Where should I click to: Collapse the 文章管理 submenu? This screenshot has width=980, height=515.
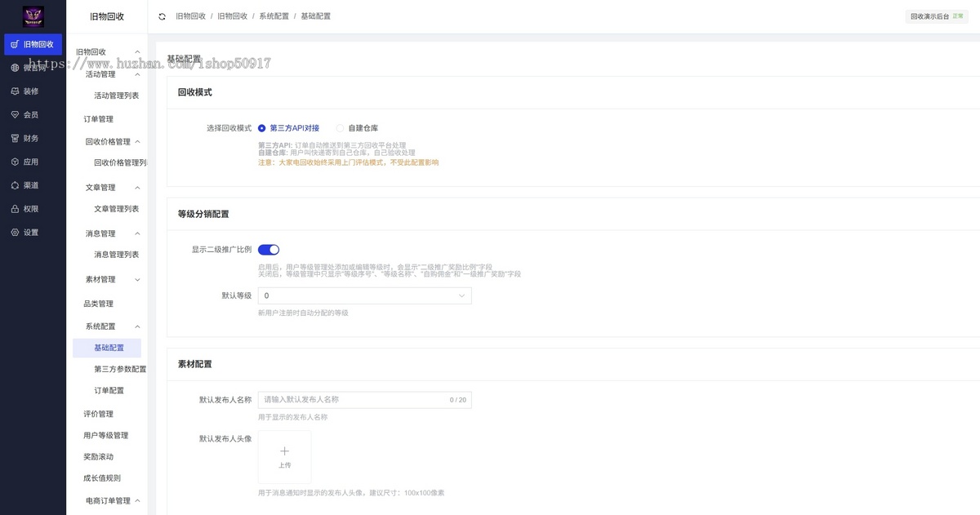[x=137, y=188]
